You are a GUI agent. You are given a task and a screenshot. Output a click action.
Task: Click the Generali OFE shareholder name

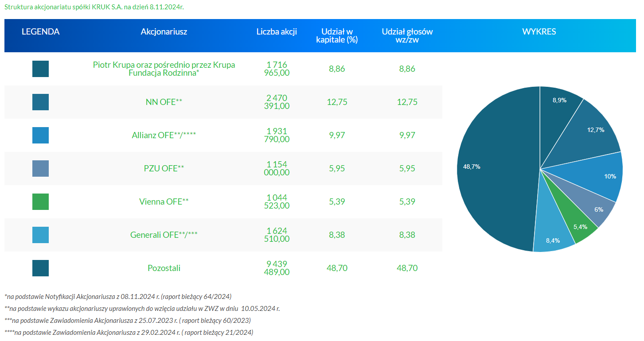click(x=164, y=235)
